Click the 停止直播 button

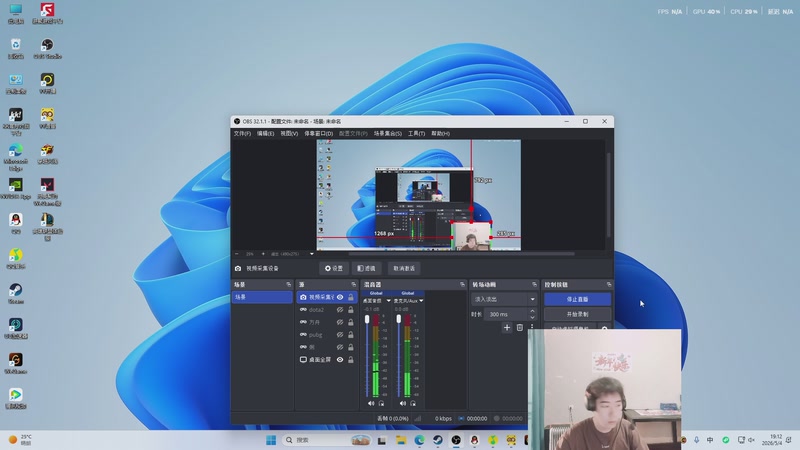tap(577, 299)
